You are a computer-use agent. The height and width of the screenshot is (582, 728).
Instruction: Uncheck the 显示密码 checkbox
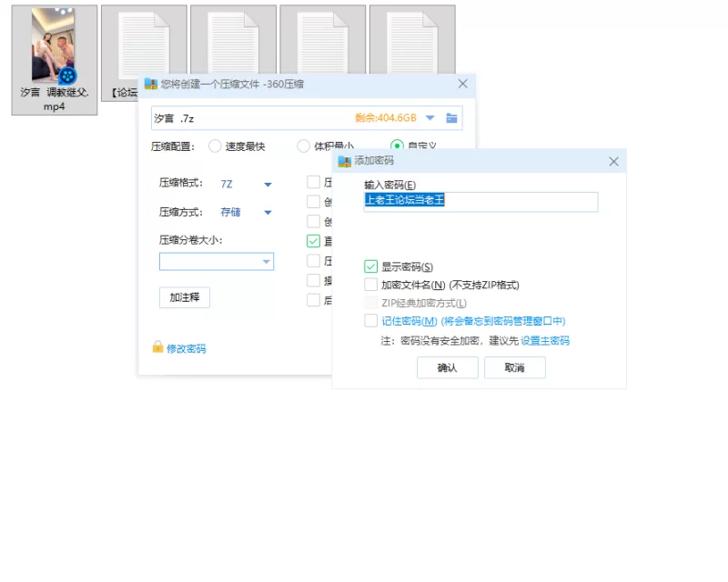(x=370, y=266)
